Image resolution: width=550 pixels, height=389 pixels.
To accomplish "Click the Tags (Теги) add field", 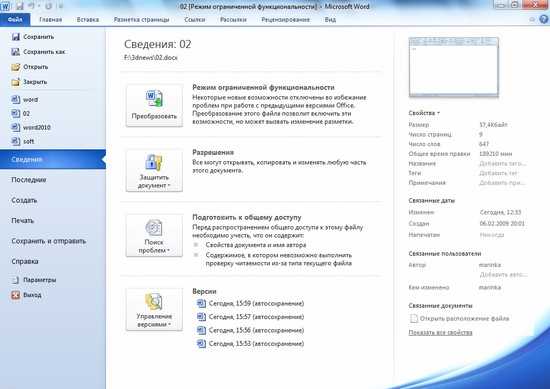I will pos(498,173).
